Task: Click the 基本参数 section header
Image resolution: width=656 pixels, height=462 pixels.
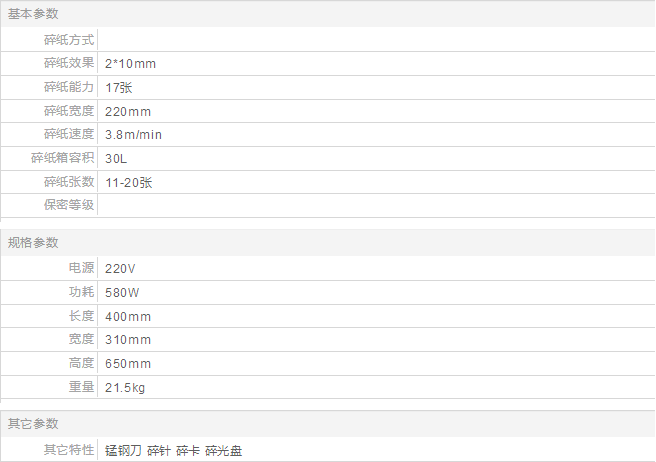Action: [x=33, y=14]
